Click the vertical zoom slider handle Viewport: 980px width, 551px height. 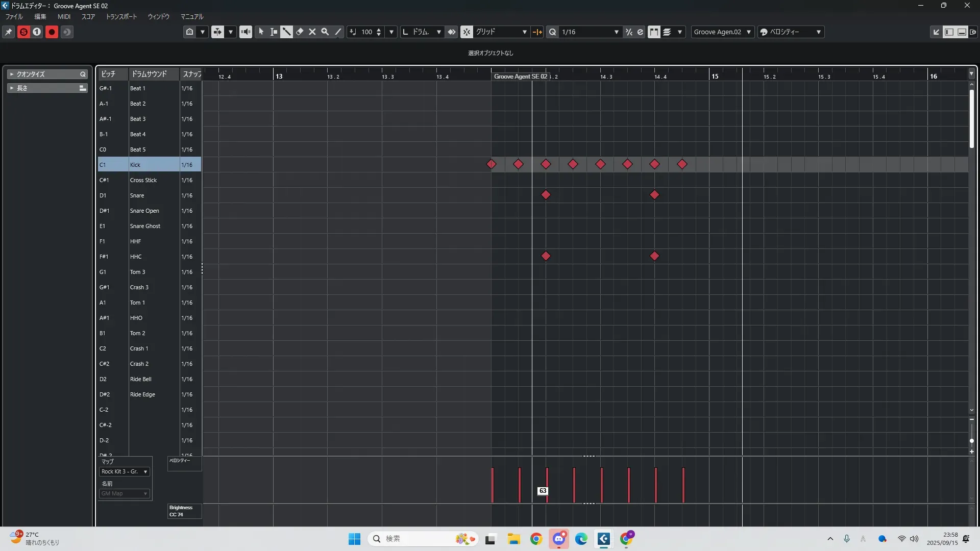click(x=971, y=440)
